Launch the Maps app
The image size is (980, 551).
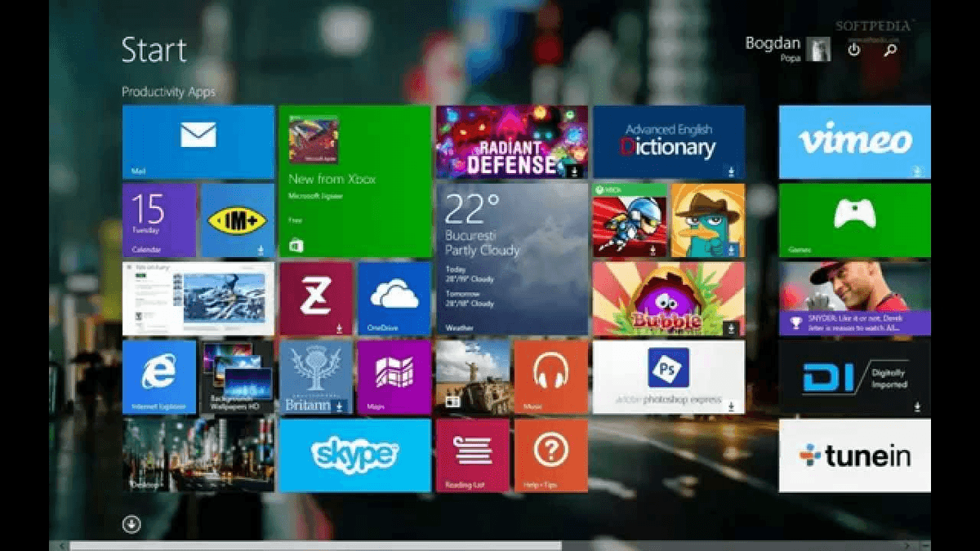tap(394, 376)
